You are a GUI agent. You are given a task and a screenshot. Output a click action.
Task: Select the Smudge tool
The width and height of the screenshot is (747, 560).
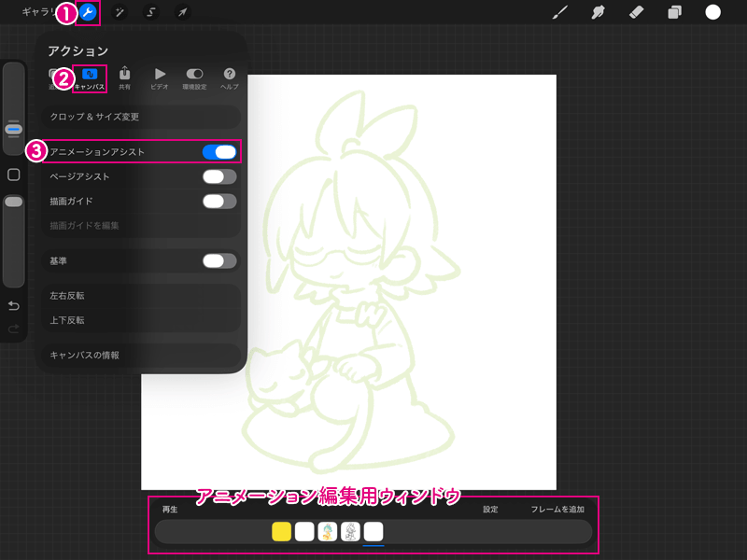point(598,12)
